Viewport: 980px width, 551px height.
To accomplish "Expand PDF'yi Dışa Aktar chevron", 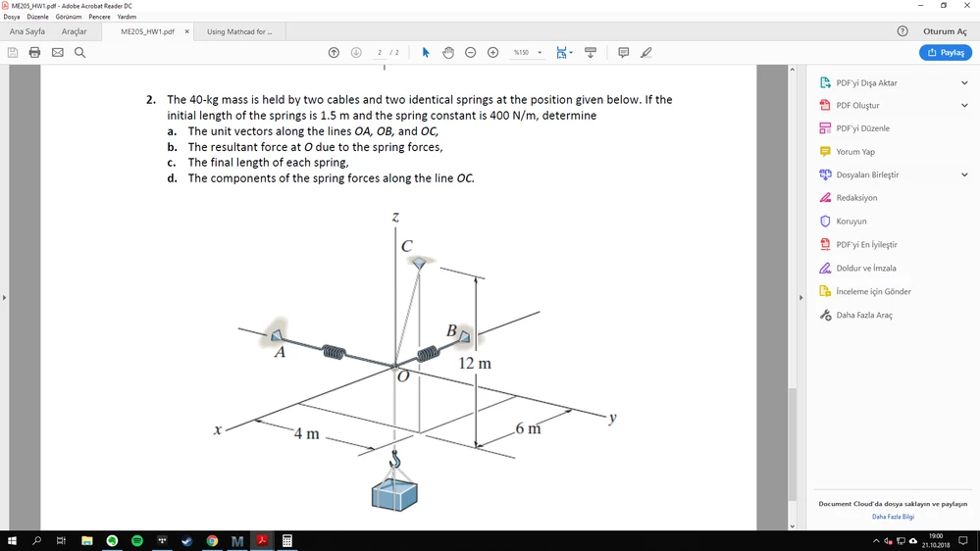I will pyautogui.click(x=964, y=82).
